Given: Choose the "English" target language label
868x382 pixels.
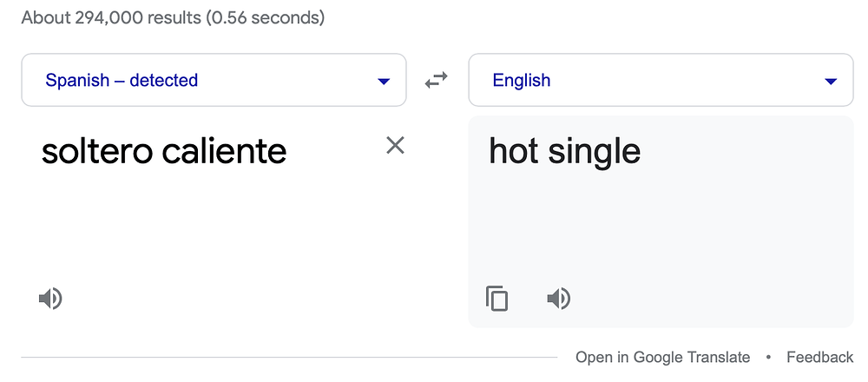Looking at the screenshot, I should [522, 80].
